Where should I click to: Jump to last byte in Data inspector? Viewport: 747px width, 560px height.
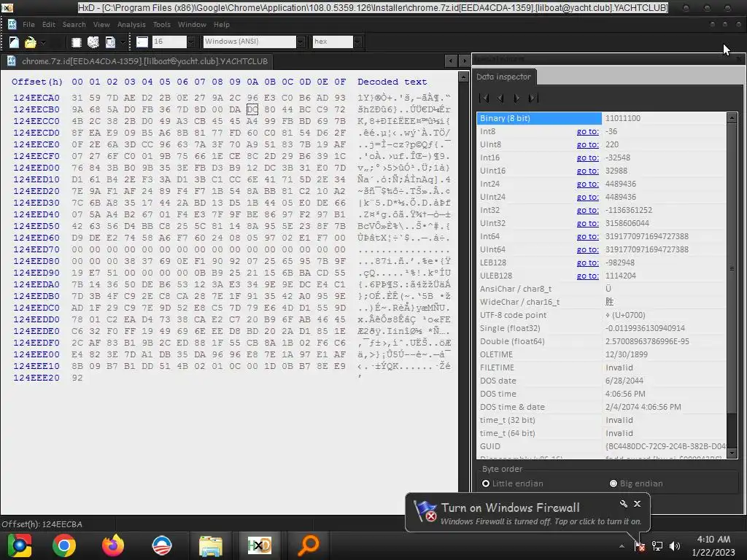(x=533, y=98)
